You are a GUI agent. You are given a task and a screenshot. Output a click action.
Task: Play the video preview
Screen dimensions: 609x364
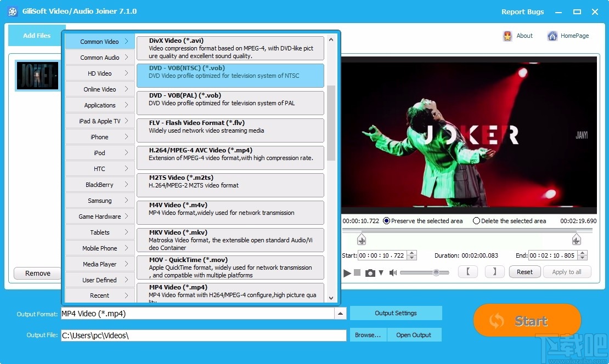point(347,272)
